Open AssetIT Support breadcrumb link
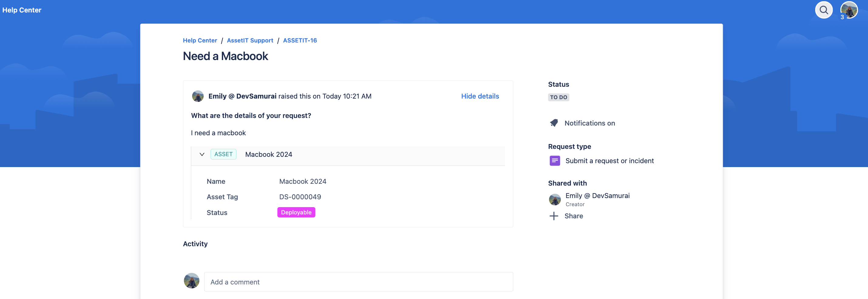The image size is (868, 299). [x=250, y=40]
